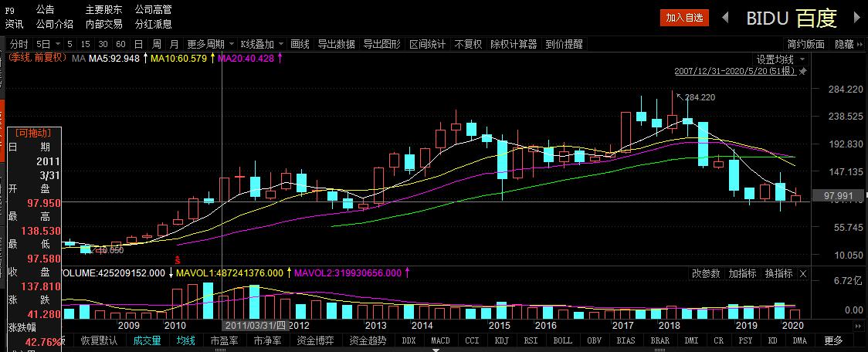
Task: Open 公司介绍 company profile
Action: click(54, 24)
